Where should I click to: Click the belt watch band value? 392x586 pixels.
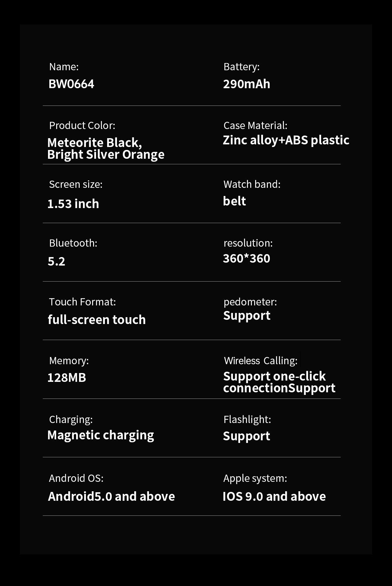coord(234,201)
